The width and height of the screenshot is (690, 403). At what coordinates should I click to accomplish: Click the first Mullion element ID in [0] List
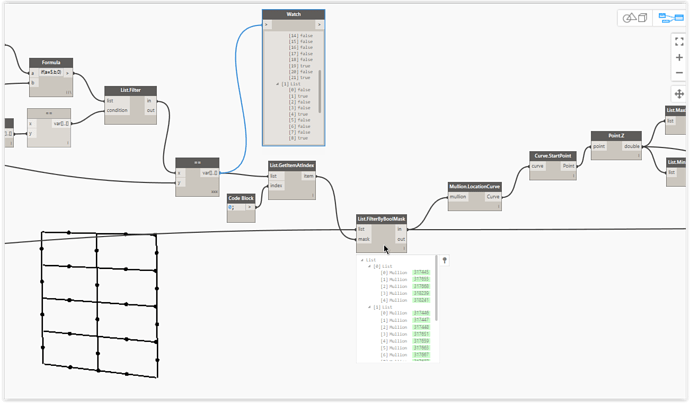pos(421,273)
